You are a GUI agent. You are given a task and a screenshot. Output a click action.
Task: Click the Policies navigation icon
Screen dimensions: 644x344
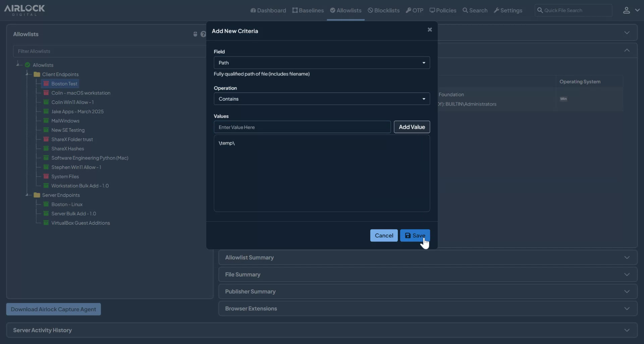click(433, 10)
